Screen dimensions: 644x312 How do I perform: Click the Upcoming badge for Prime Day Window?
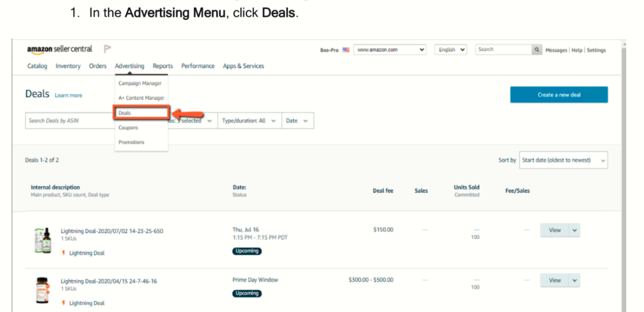pyautogui.click(x=247, y=293)
